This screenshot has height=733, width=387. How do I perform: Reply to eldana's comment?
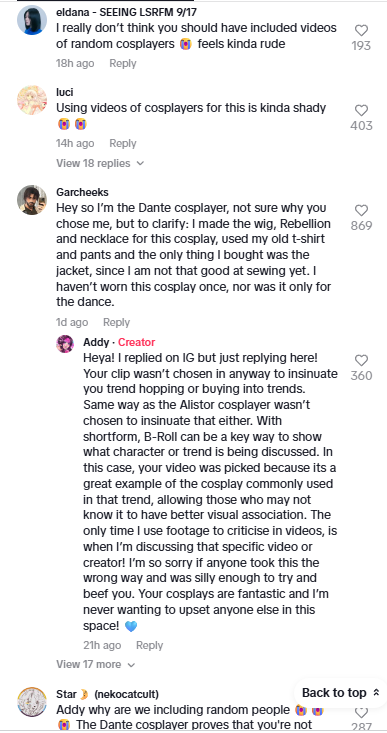(x=122, y=63)
